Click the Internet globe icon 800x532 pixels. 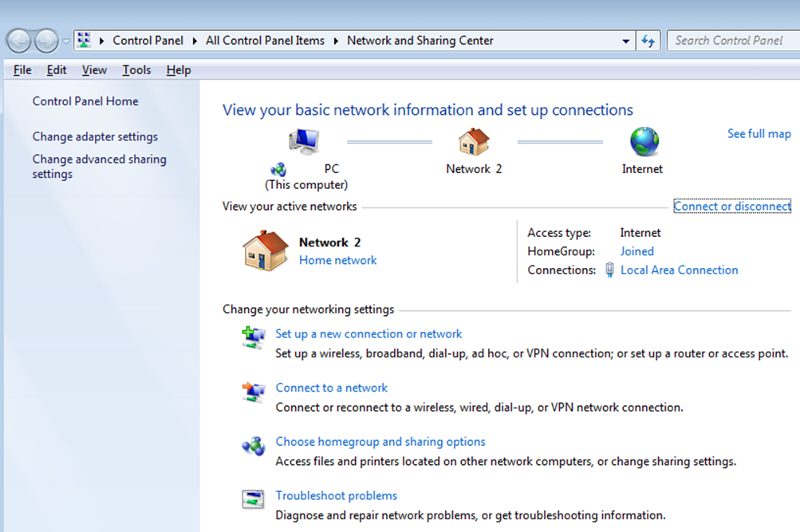644,141
